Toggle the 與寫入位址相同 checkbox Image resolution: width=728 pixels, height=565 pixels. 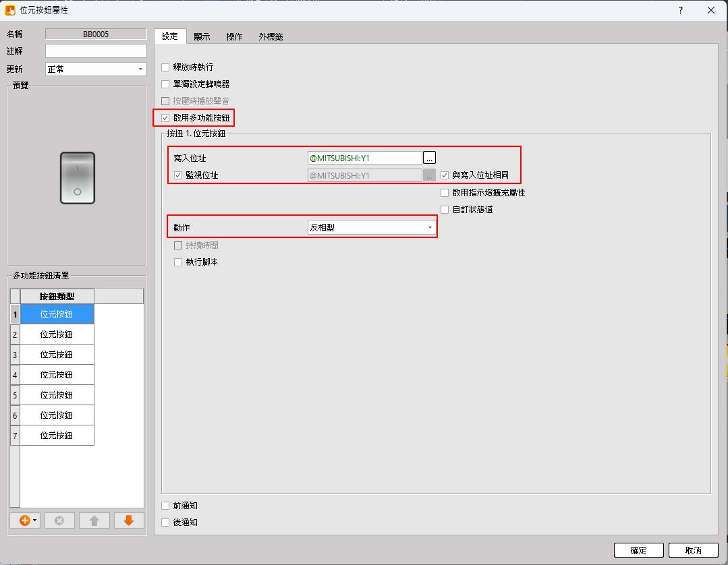[445, 175]
